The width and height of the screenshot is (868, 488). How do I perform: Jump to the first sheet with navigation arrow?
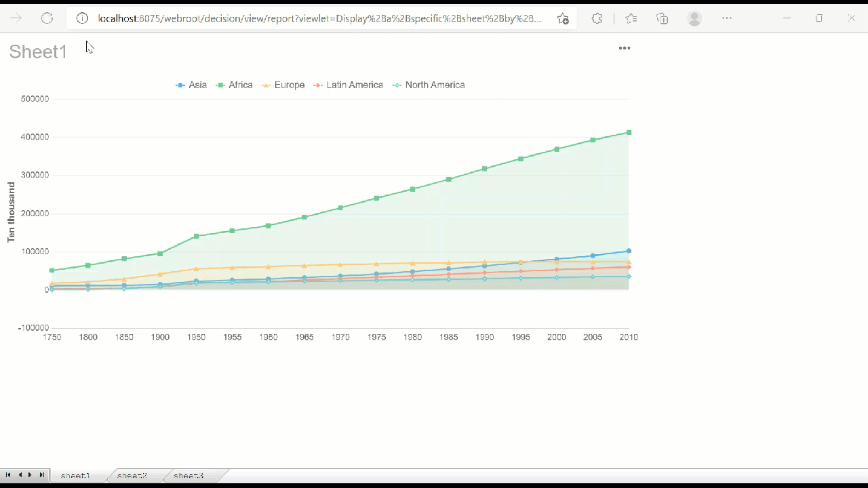point(8,475)
